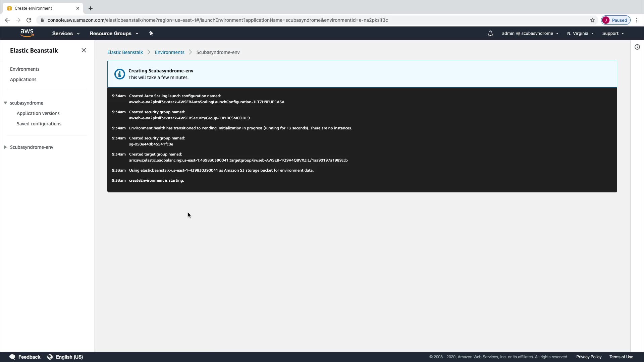Open the notifications bell icon
Screen dimensions: 644x362
[x=490, y=34]
